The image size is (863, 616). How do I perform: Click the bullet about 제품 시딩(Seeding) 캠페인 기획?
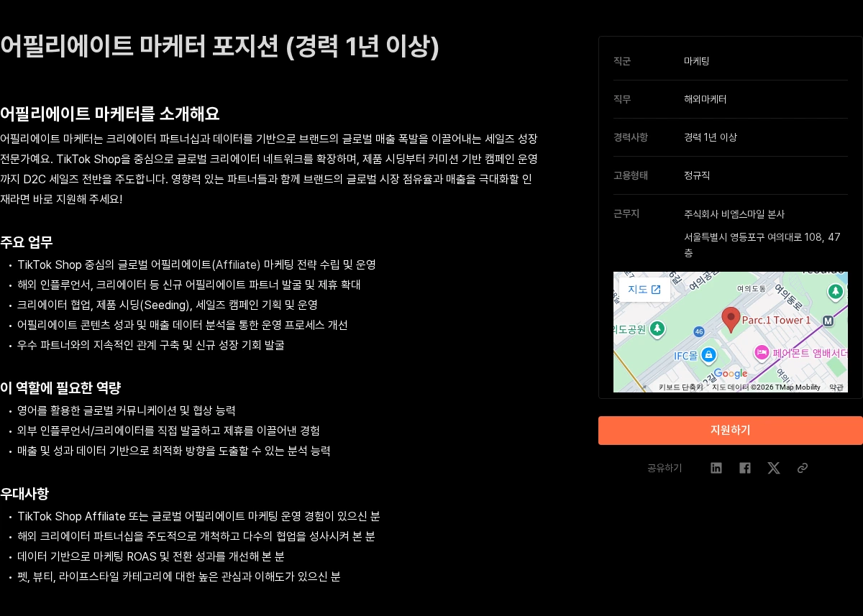[168, 305]
